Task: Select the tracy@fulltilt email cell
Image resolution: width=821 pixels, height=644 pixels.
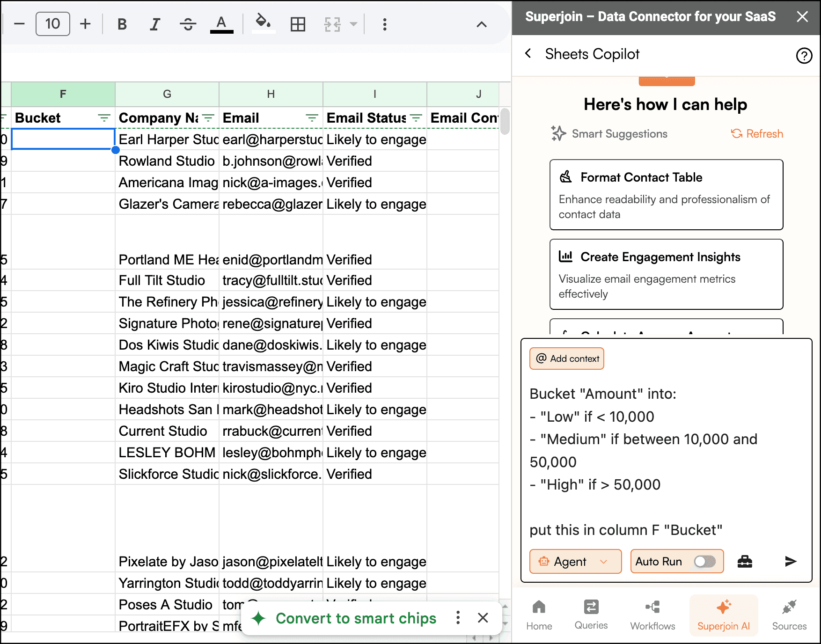Action: (x=271, y=280)
